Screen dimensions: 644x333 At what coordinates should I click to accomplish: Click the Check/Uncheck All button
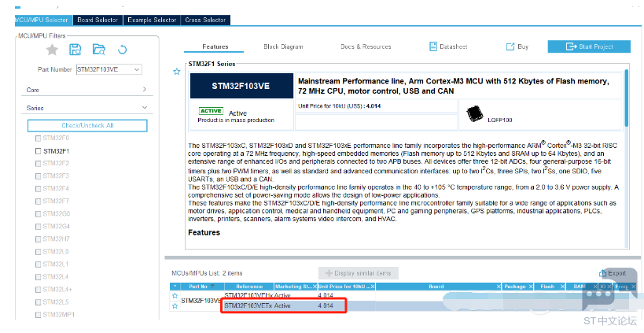[x=87, y=125]
